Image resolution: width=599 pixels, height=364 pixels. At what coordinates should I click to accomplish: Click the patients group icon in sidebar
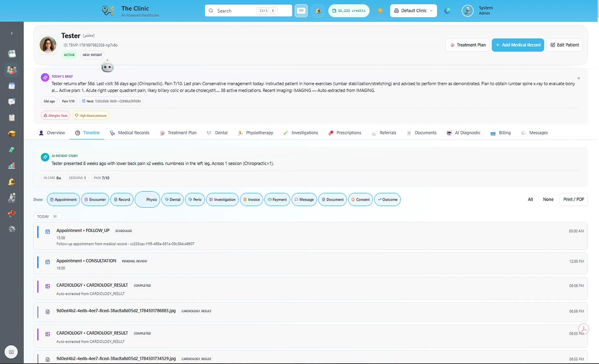[x=12, y=70]
